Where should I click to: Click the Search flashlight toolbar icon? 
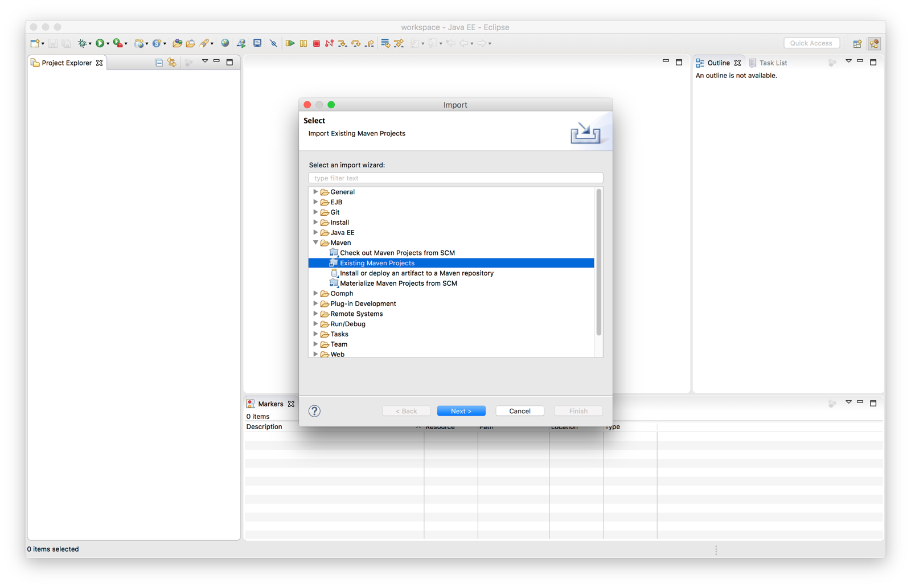click(204, 43)
